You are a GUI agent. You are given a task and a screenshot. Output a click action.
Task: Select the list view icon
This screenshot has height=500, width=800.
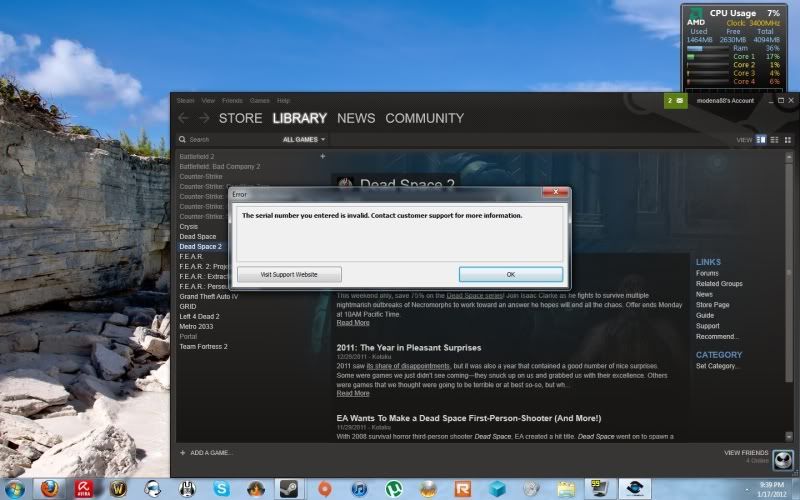pos(774,140)
